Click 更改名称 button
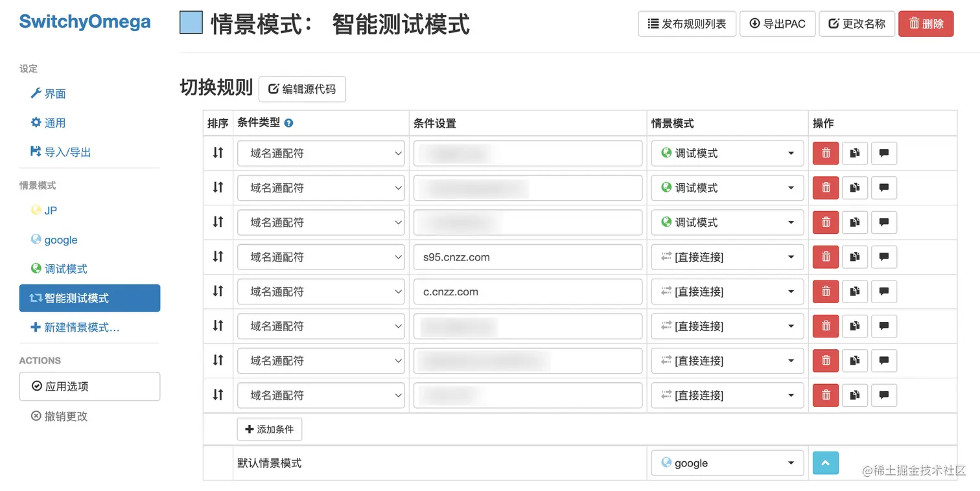 pyautogui.click(x=857, y=24)
